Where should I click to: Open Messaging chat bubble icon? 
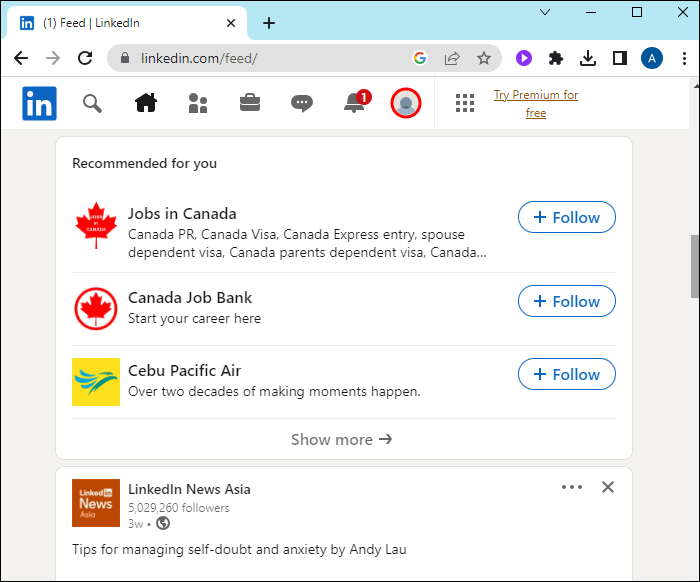click(302, 103)
